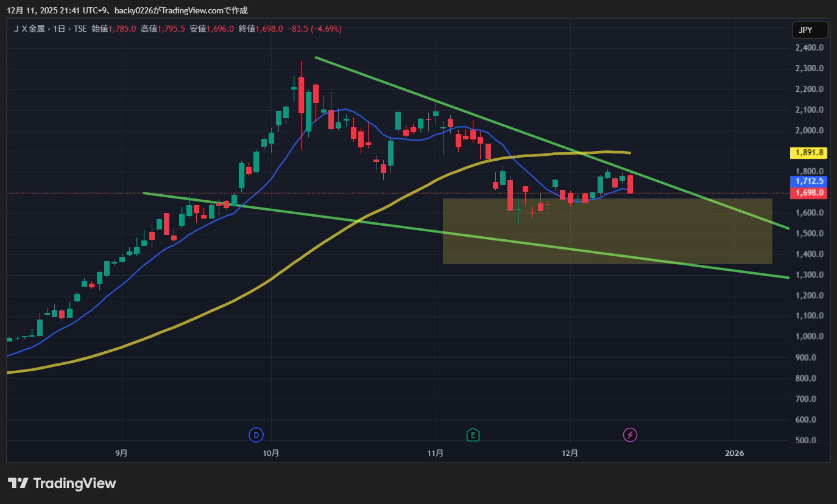Open the JPY currency selector
Viewport: 837px width, 504px height.
pos(810,30)
